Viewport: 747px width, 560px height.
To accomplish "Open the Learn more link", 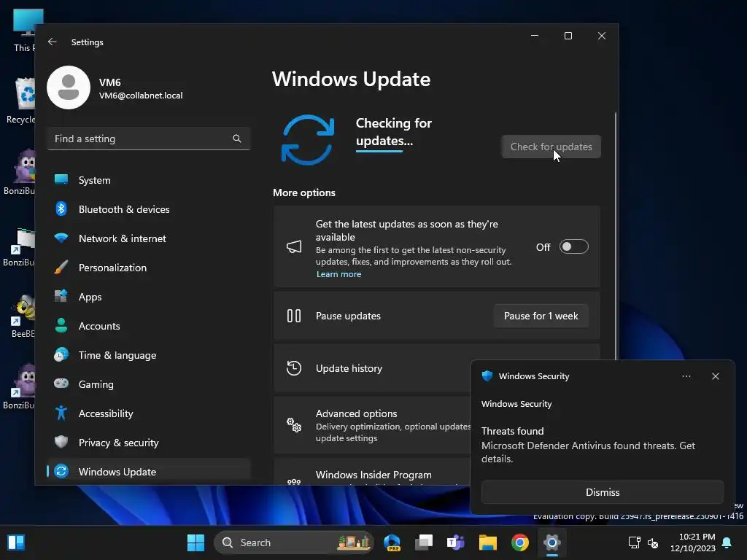I will point(338,274).
